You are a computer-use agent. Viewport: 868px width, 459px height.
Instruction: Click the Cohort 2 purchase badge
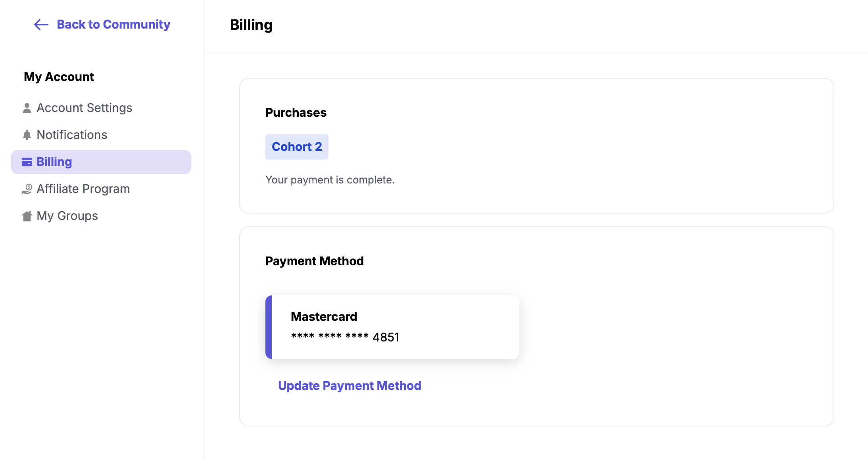(x=297, y=147)
